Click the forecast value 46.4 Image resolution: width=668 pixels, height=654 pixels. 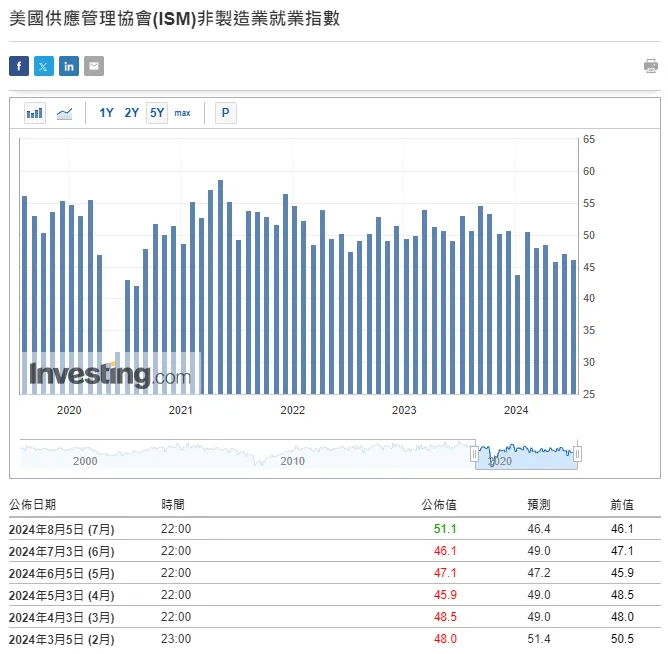point(538,529)
